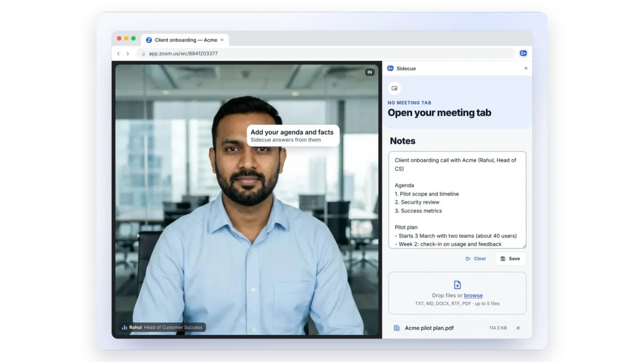Click the red macOS close window dot

point(119,38)
